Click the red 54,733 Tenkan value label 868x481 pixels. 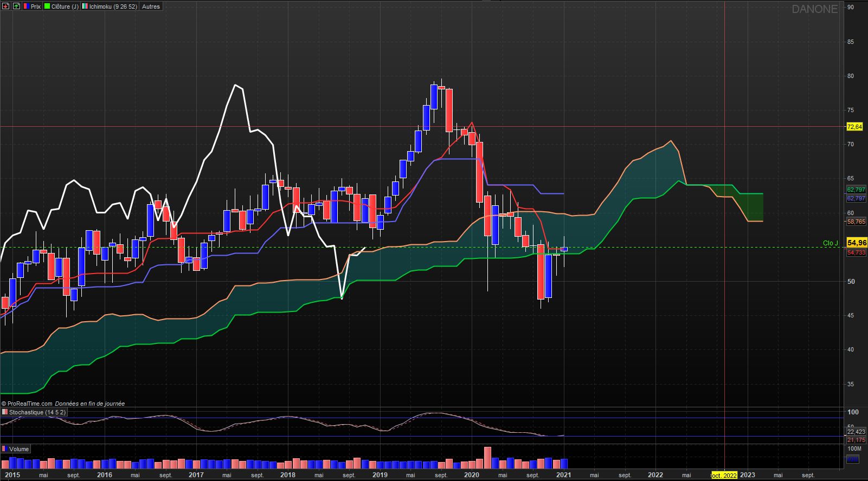tap(856, 252)
